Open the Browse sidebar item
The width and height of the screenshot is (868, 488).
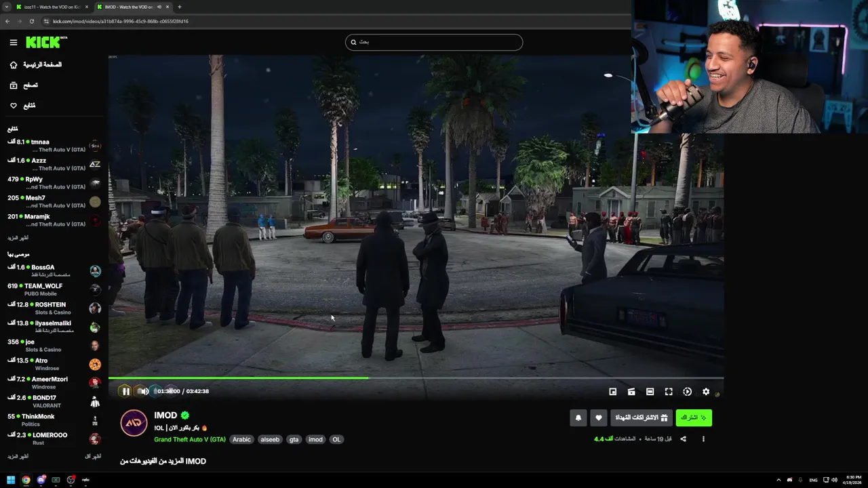point(24,85)
